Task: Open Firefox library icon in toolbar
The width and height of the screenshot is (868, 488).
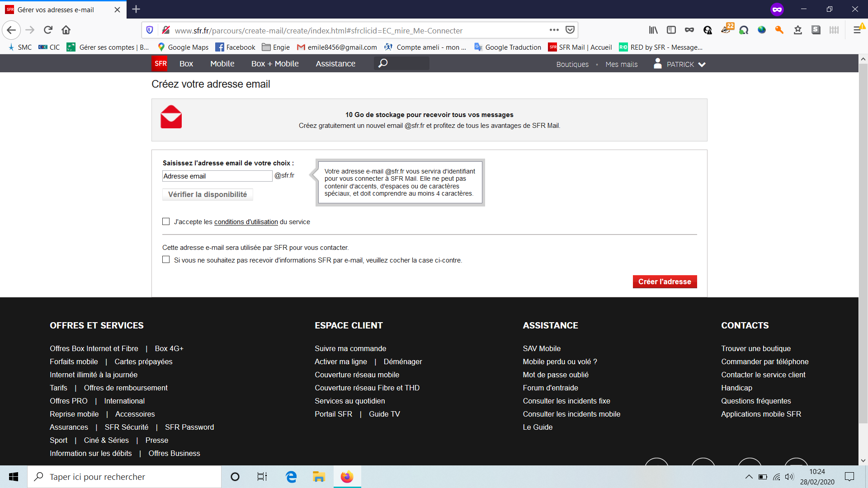Action: click(653, 30)
